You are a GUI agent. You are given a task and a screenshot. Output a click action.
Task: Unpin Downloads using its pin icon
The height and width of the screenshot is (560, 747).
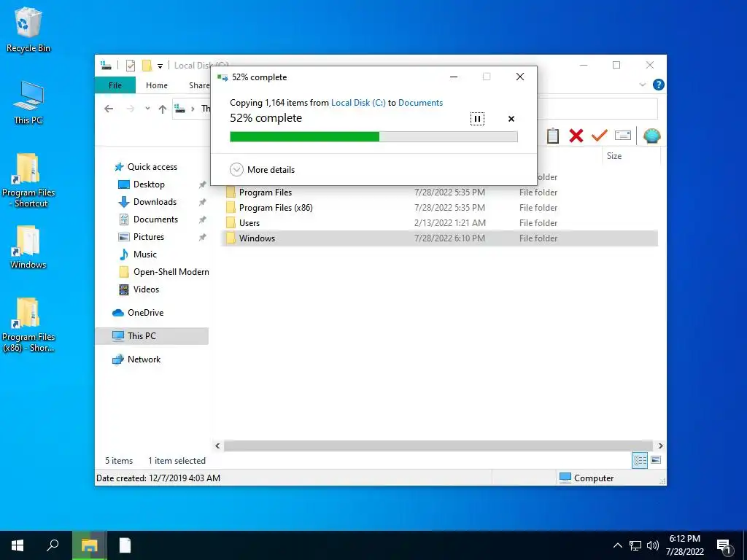point(203,203)
